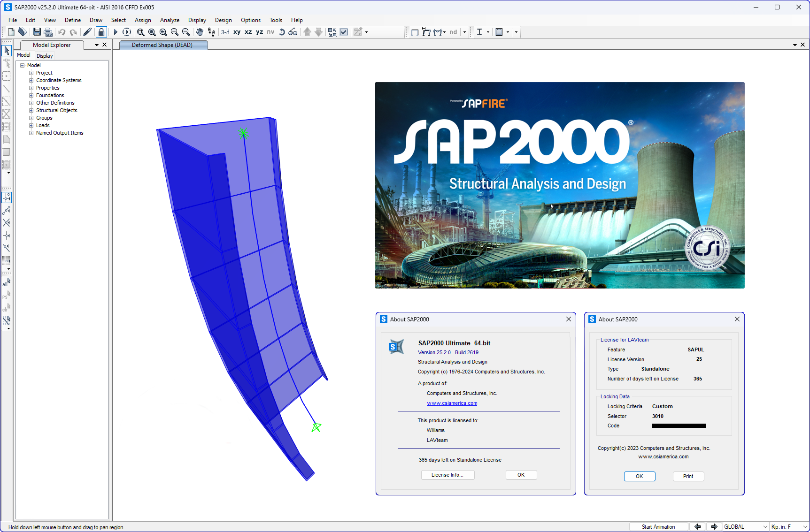Click the Rubber Band Zoom icon

141,32
